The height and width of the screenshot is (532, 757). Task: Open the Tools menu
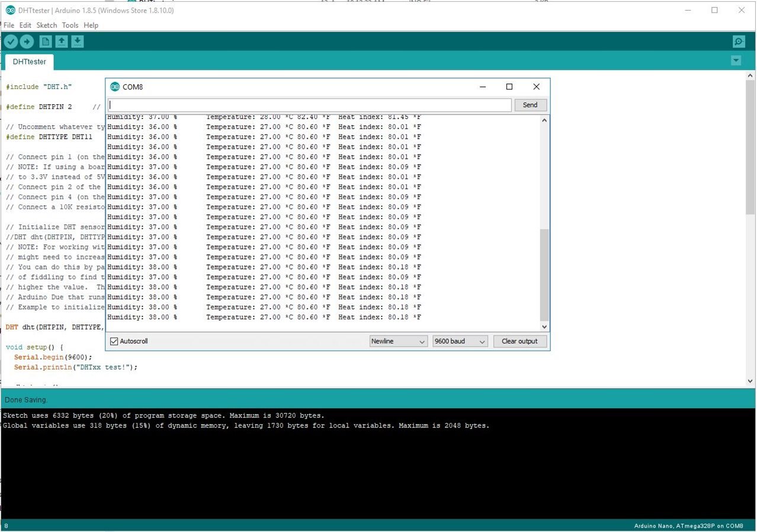(70, 25)
